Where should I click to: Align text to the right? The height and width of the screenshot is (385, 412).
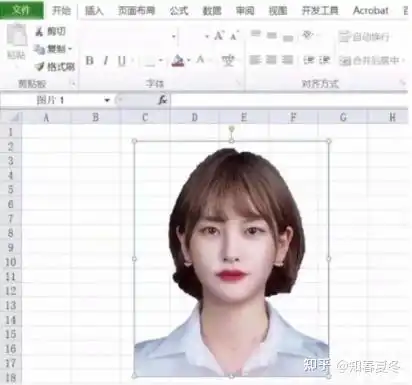coord(287,60)
